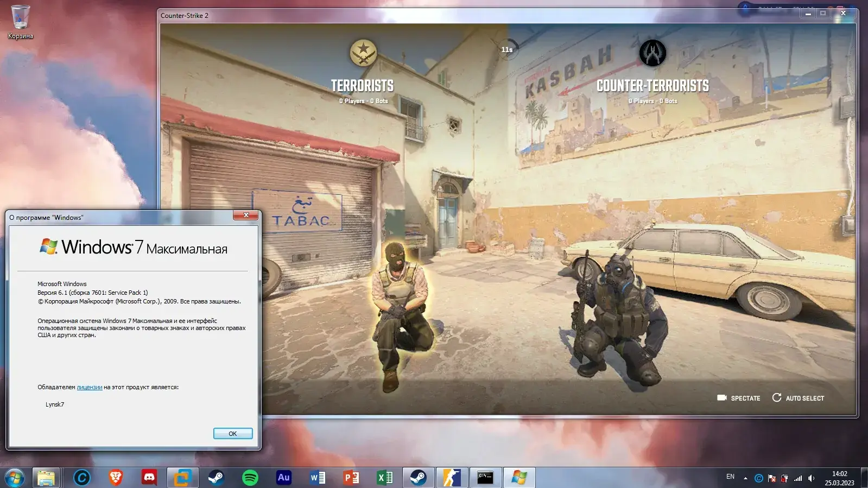
Task: Open the Action Center flag tray icon
Action: [x=772, y=478]
